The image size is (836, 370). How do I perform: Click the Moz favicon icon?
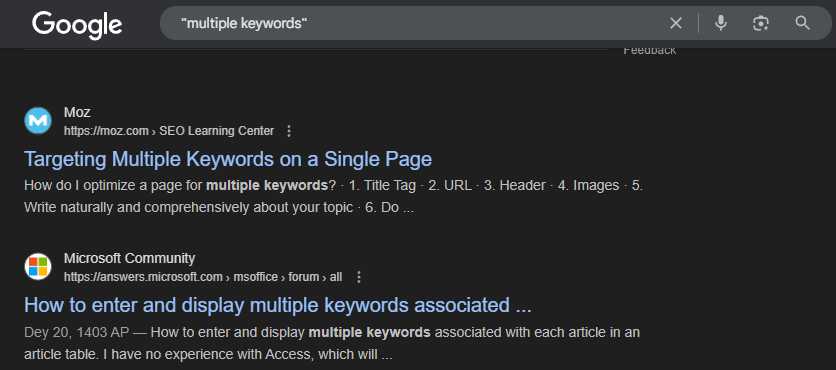38,121
